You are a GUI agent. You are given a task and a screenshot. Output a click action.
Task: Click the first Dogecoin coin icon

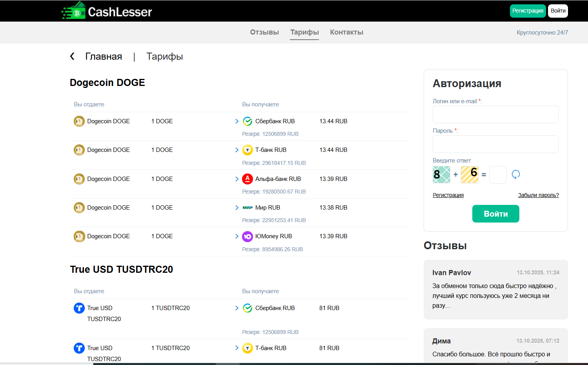pos(79,121)
